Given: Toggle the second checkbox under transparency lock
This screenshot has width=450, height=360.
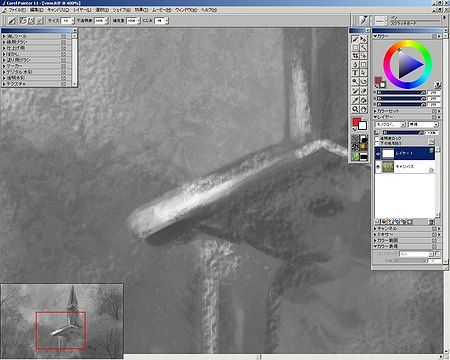Looking at the screenshot, I should coord(377,143).
